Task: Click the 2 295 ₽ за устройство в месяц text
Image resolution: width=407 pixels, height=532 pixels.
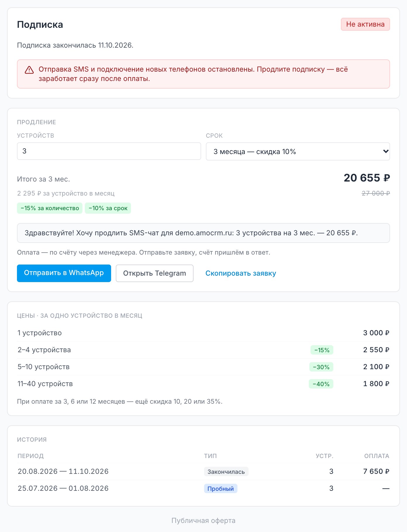Action: [66, 194]
